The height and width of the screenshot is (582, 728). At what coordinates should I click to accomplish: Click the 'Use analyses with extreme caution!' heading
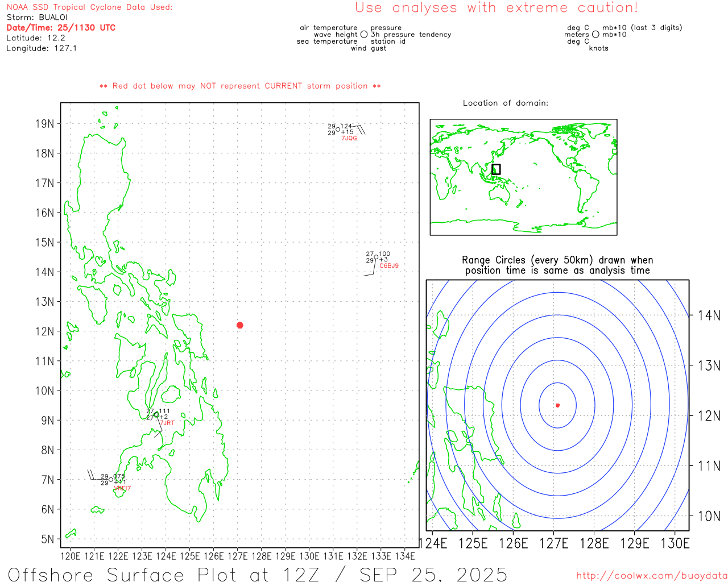point(496,8)
